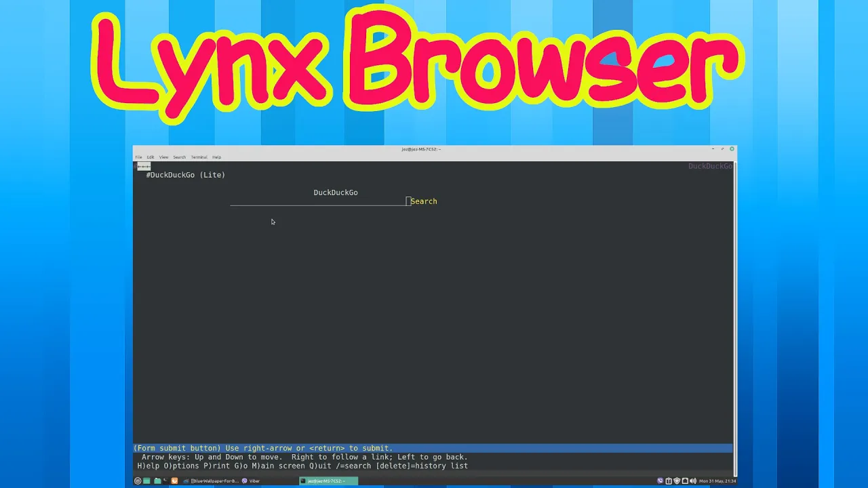The width and height of the screenshot is (868, 488).
Task: Focus the DuckDuckGo search text field
Action: 318,201
